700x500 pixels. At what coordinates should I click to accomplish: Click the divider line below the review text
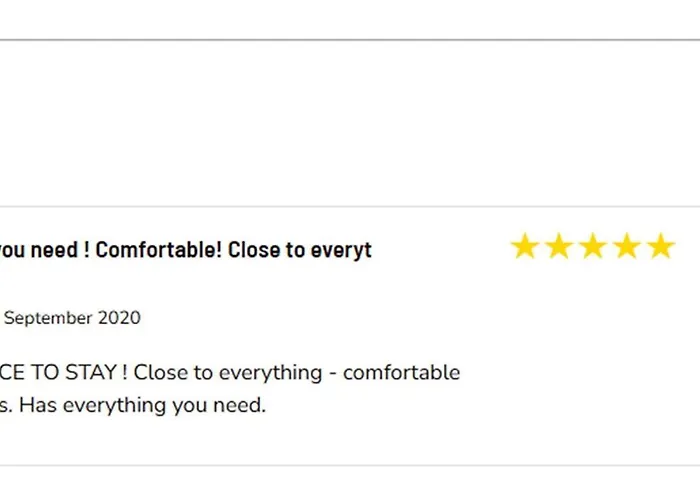350,465
